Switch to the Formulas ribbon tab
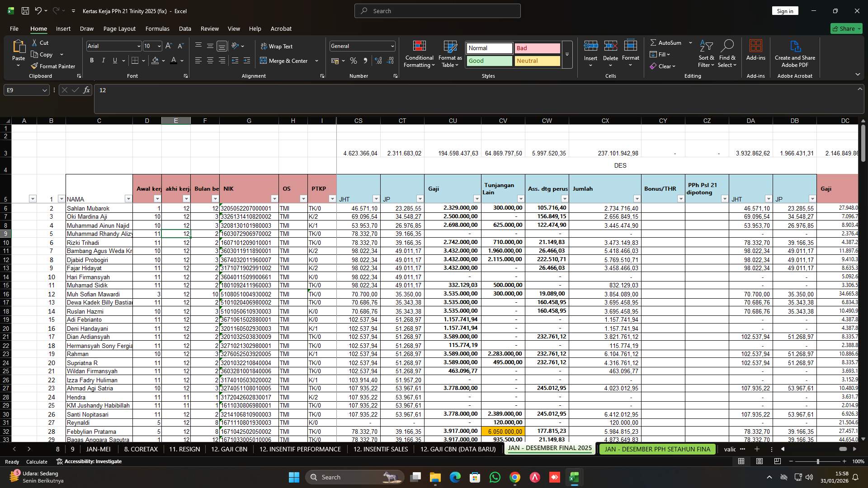Image resolution: width=868 pixels, height=488 pixels. coord(157,28)
